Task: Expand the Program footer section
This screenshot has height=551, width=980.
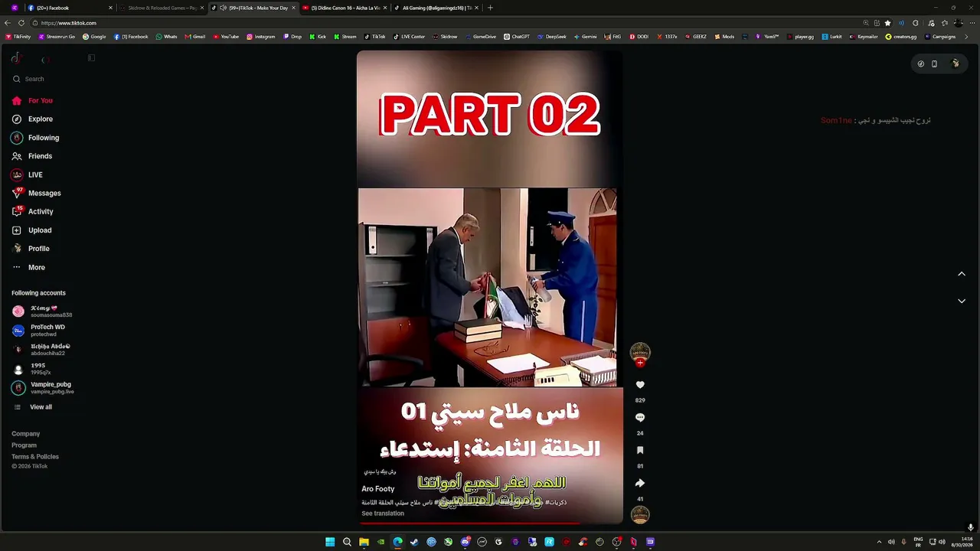Action: (x=24, y=445)
